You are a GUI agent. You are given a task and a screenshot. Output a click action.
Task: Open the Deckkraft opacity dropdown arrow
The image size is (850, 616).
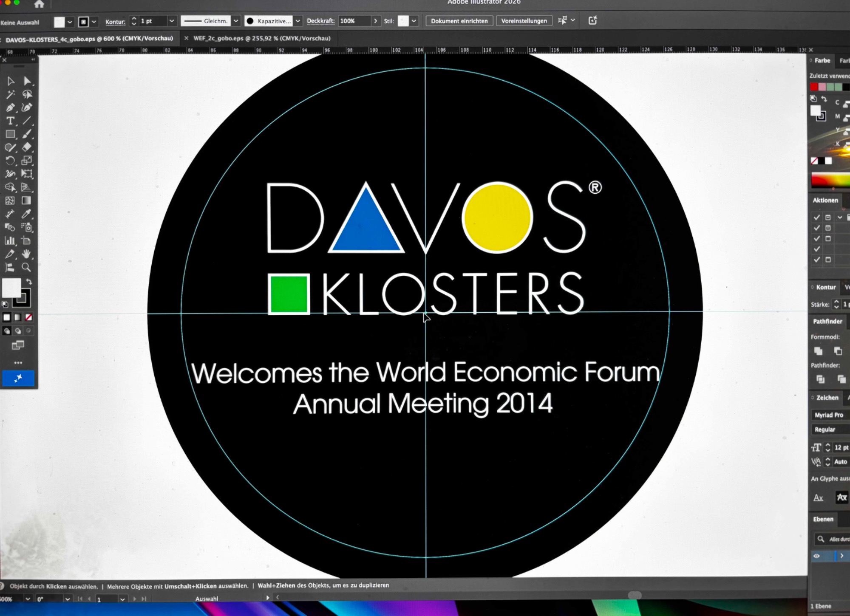pyautogui.click(x=375, y=21)
